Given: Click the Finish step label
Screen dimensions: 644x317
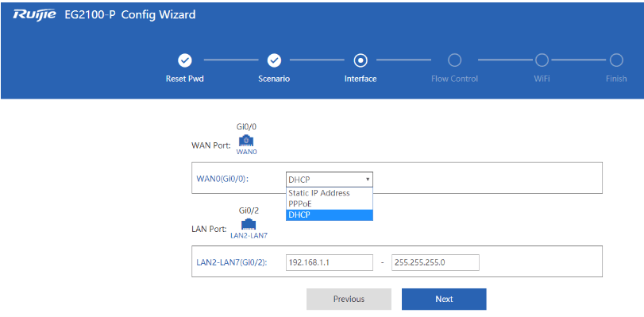Looking at the screenshot, I should coord(616,79).
